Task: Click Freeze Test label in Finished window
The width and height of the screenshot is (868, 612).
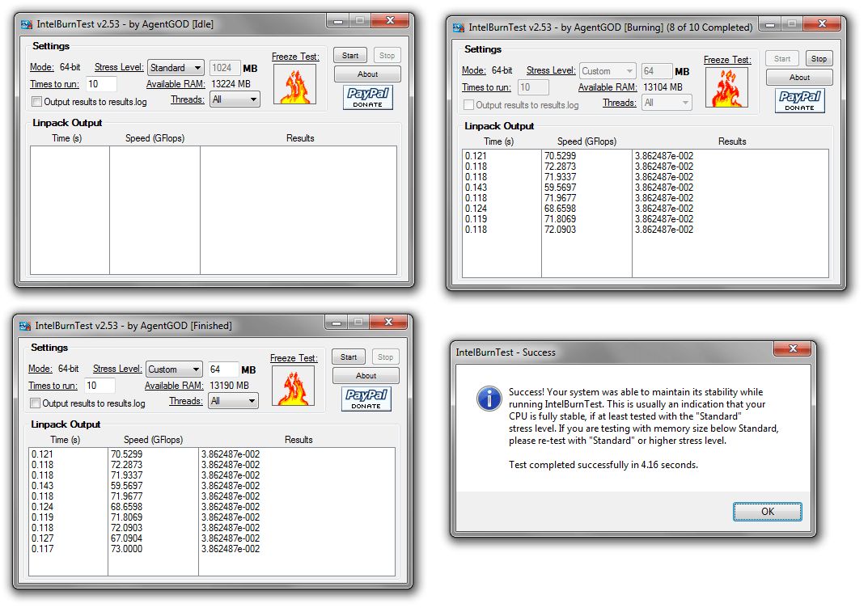Action: pos(294,358)
